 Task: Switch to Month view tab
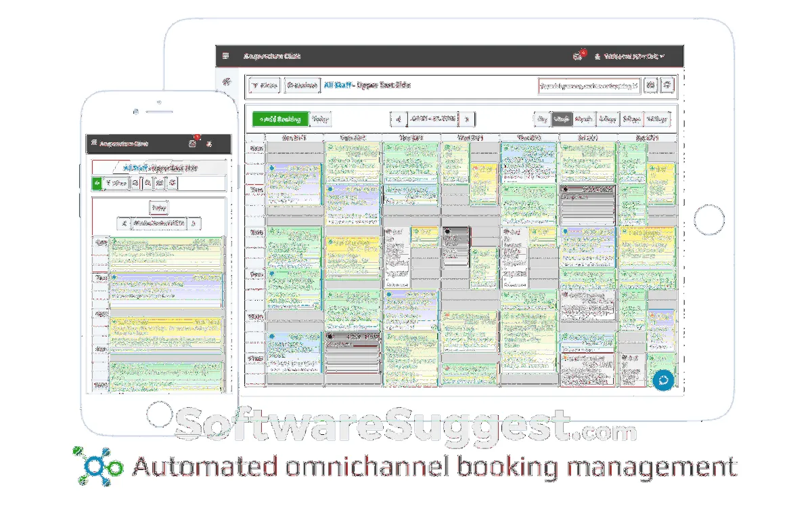click(584, 119)
